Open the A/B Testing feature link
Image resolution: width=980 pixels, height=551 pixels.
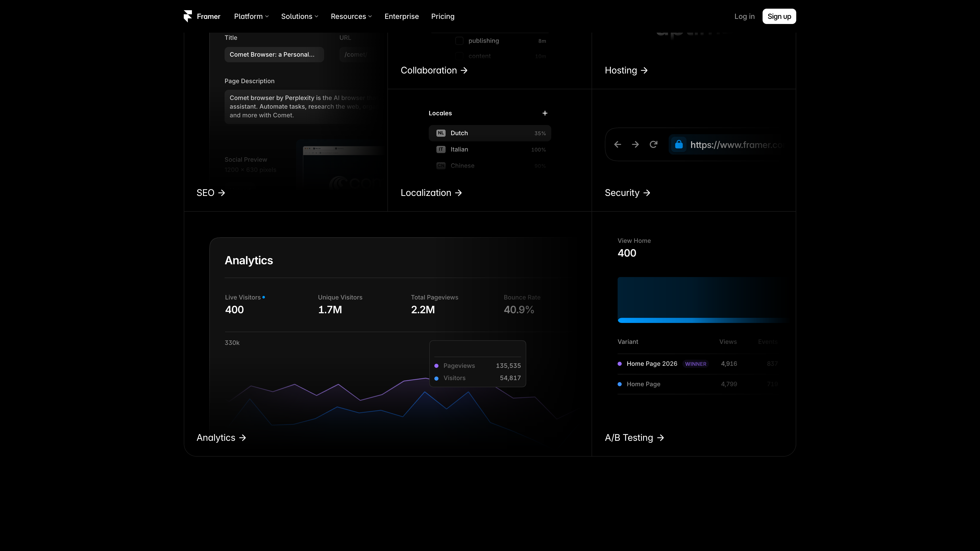[634, 438]
